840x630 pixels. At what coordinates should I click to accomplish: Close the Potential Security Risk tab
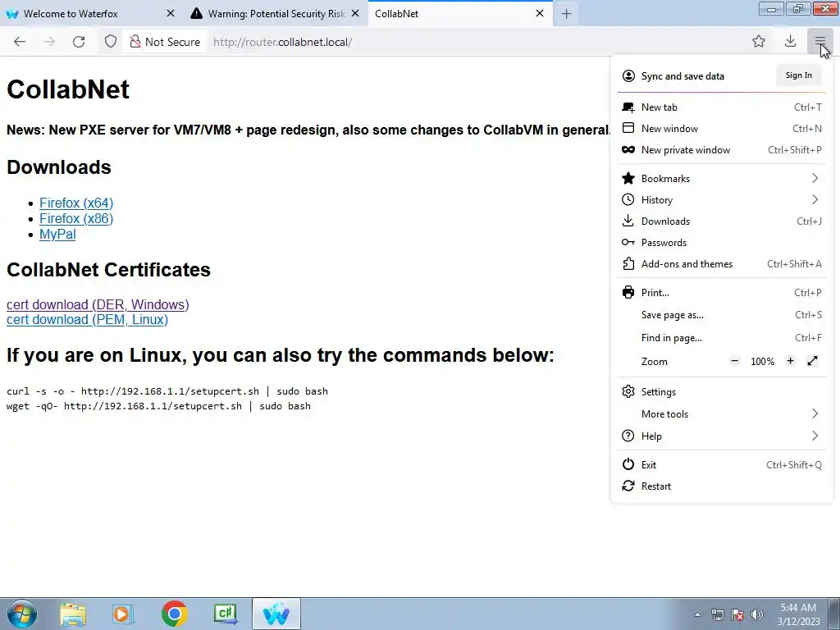point(355,13)
